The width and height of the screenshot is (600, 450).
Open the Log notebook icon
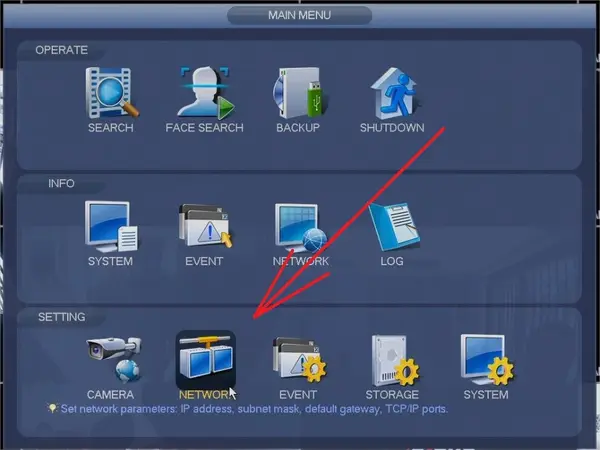coord(393,226)
